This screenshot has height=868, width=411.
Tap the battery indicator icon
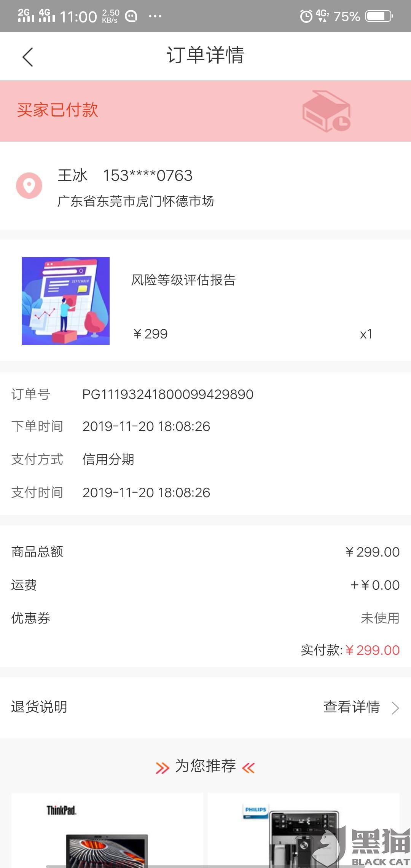(x=379, y=16)
